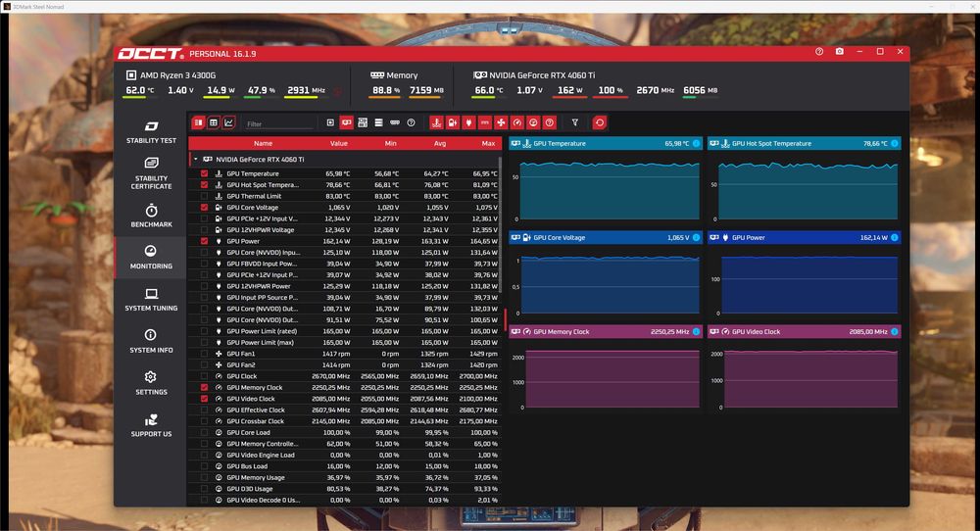Viewport: 980px width, 531px height.
Task: Click info button on GPU Power graph
Action: click(x=895, y=237)
